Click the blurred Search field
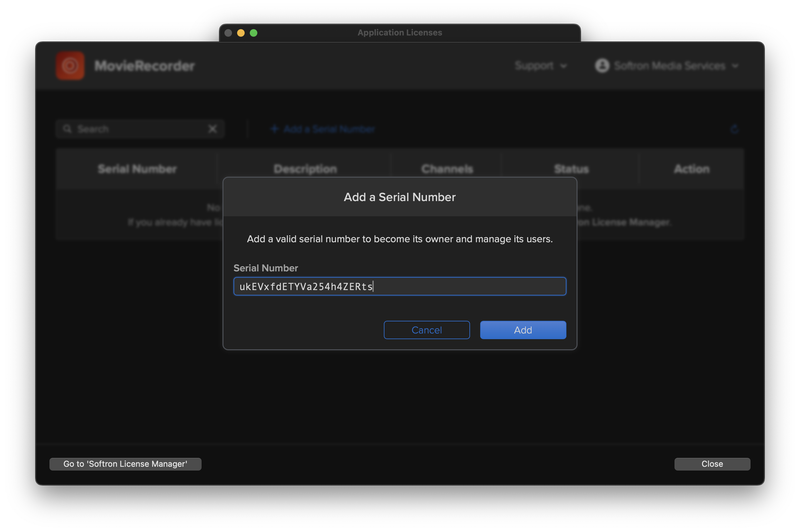The width and height of the screenshot is (800, 532). 140,129
